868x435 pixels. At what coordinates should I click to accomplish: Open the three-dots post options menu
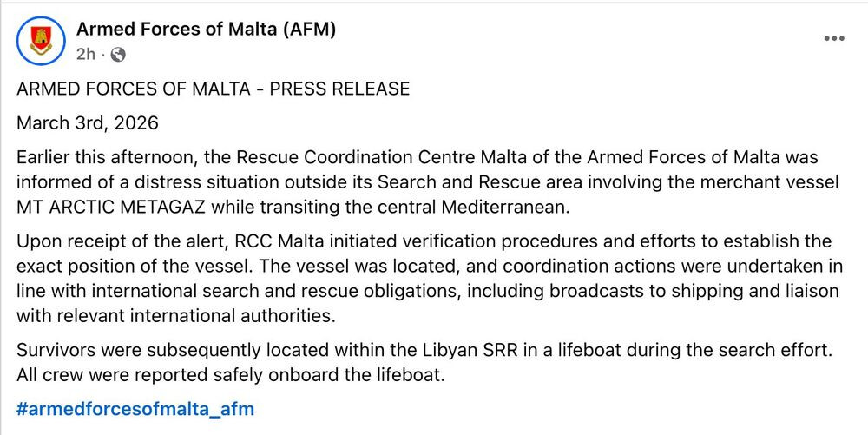point(833,39)
